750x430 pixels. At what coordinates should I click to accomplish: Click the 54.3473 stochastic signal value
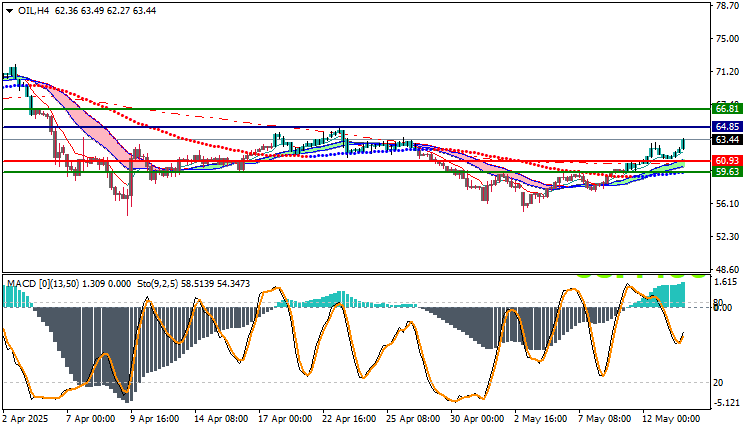click(x=233, y=284)
